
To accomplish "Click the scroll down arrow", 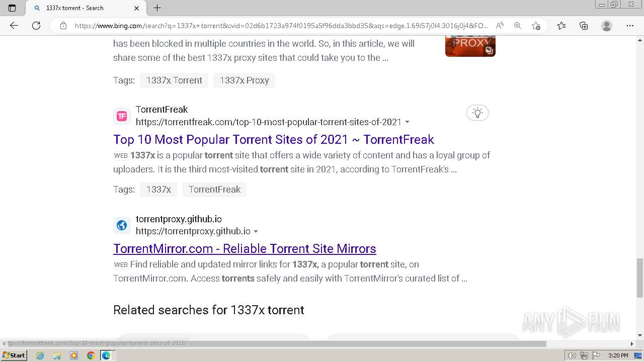I will 640,335.
